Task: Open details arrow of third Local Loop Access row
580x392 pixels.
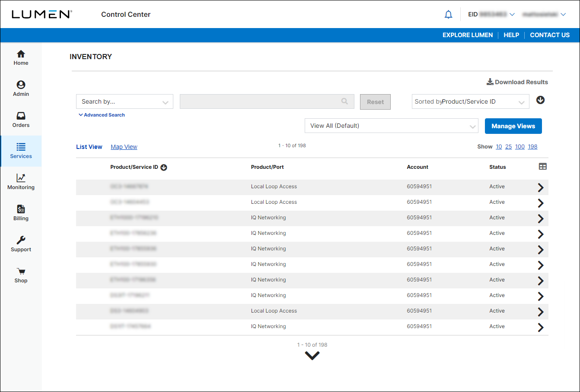Action: (x=540, y=312)
